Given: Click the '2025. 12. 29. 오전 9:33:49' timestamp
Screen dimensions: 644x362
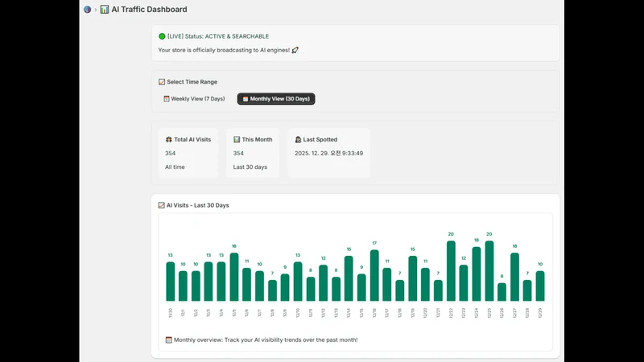Looking at the screenshot, I should tap(329, 153).
